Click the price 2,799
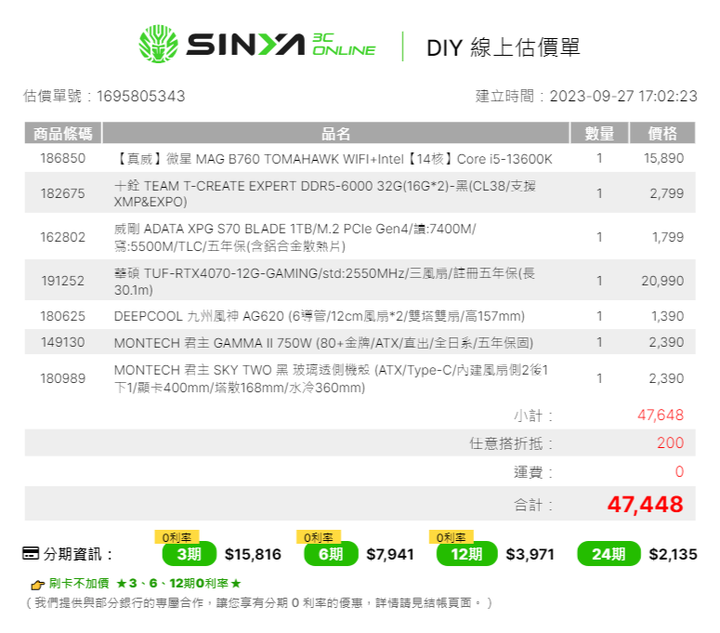The width and height of the screenshot is (720, 633). click(666, 193)
